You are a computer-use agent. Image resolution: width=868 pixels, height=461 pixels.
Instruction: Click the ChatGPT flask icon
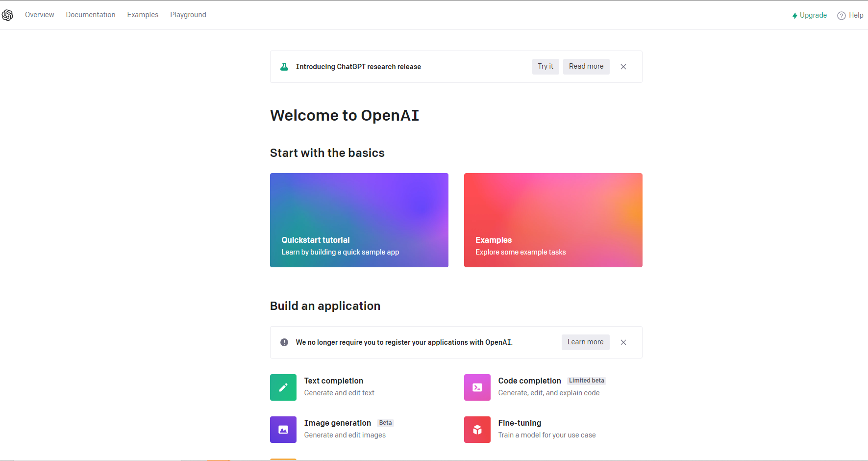284,67
